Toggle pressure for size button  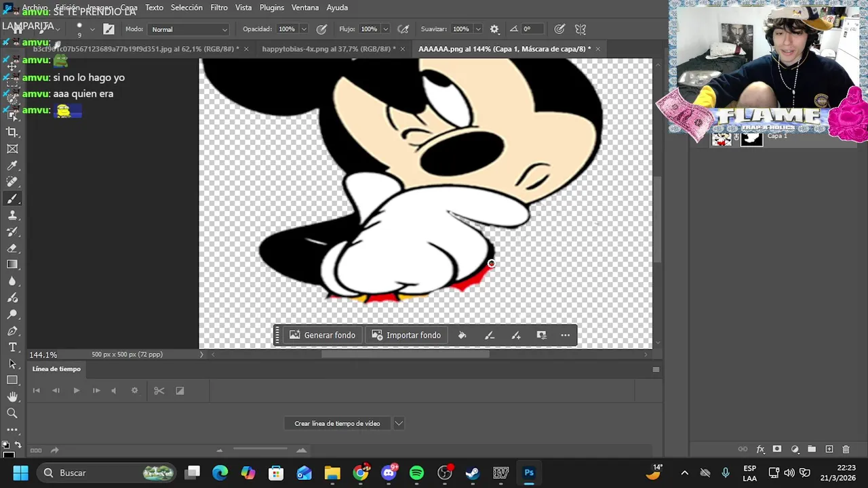tap(559, 29)
